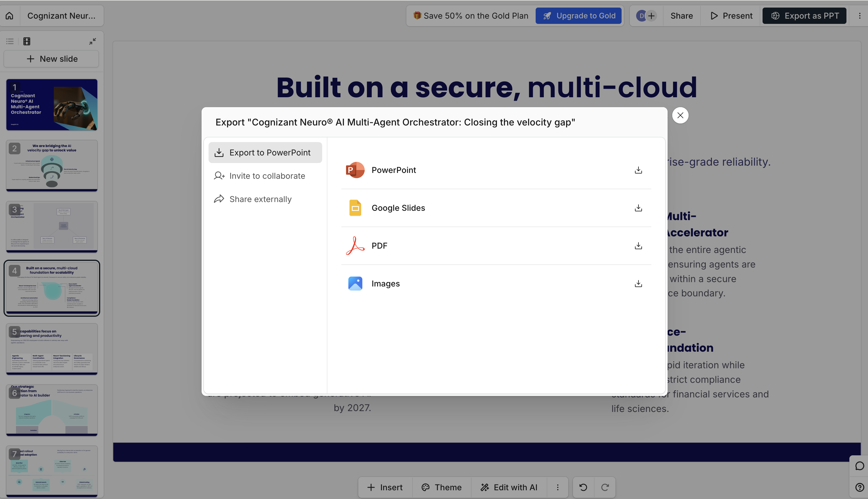
Task: Choose Google Slides export format
Action: [x=496, y=208]
